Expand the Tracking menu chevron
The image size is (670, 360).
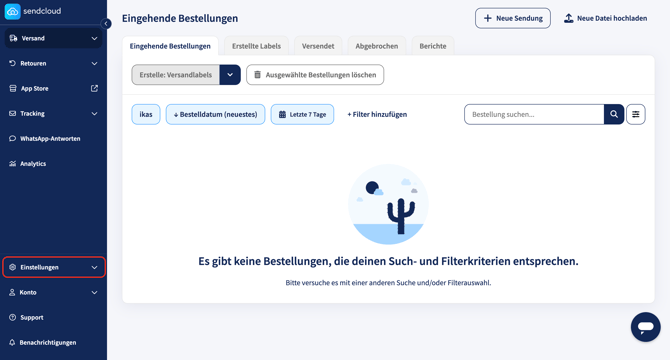(94, 114)
